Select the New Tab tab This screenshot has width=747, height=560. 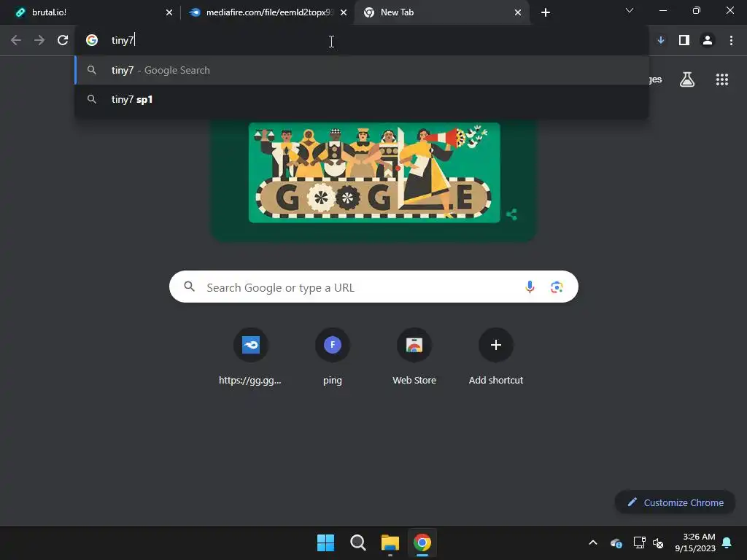[x=441, y=12]
